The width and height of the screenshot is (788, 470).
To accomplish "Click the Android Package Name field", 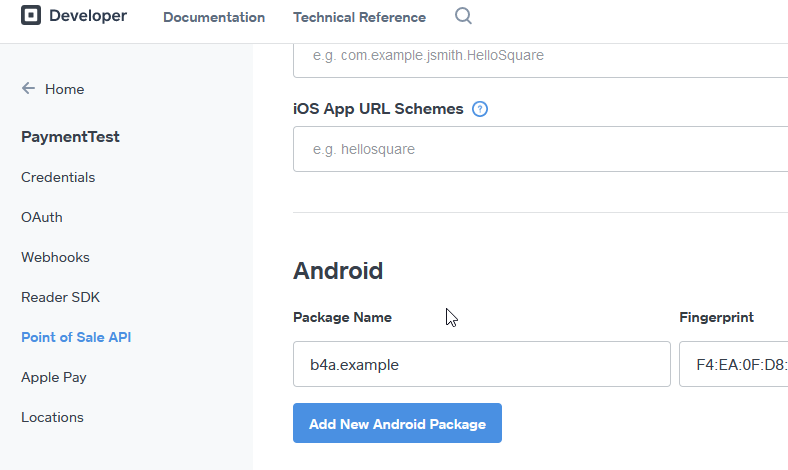I will point(481,364).
